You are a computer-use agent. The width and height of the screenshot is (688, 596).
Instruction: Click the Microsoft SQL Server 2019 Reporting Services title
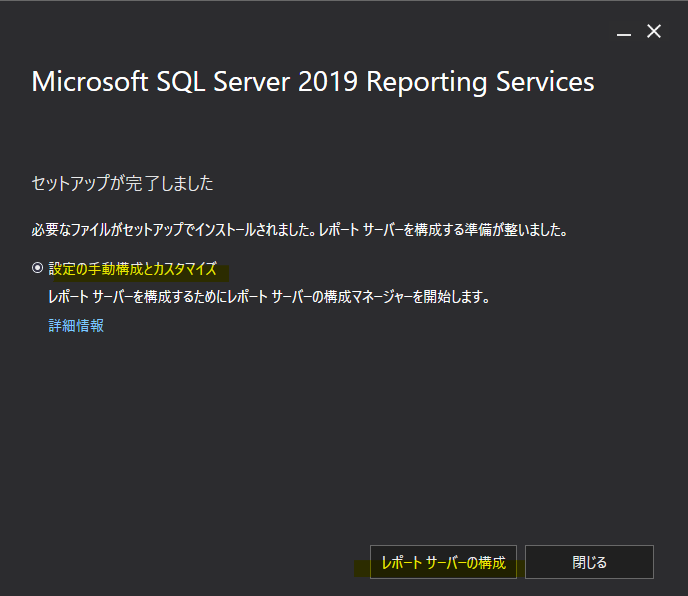[313, 81]
